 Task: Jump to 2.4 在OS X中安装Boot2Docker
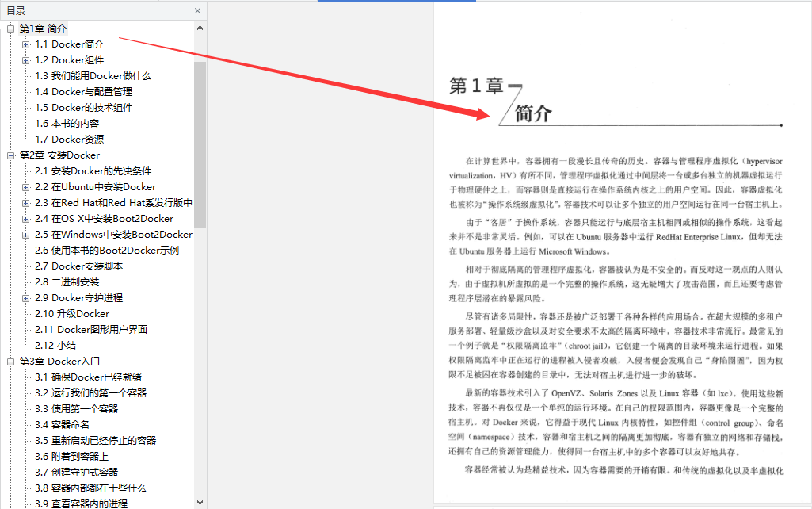point(104,219)
